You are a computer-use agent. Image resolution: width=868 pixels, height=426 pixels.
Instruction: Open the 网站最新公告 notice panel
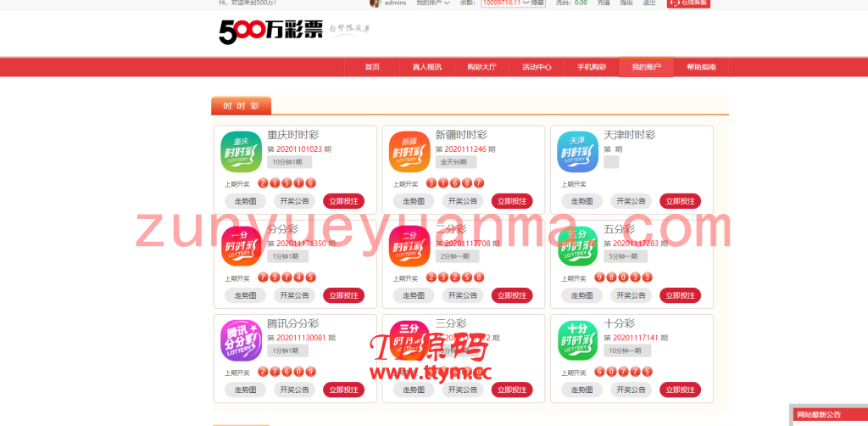click(829, 415)
